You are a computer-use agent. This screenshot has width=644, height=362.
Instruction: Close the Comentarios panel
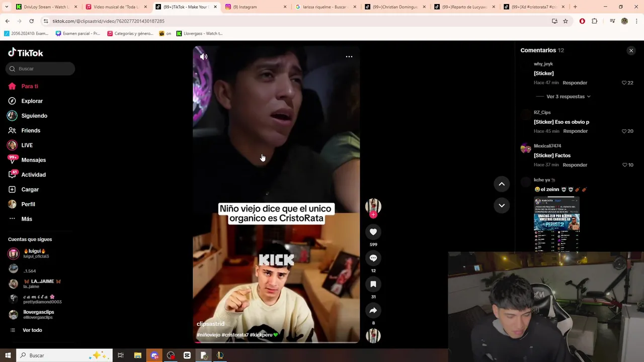pos(631,51)
